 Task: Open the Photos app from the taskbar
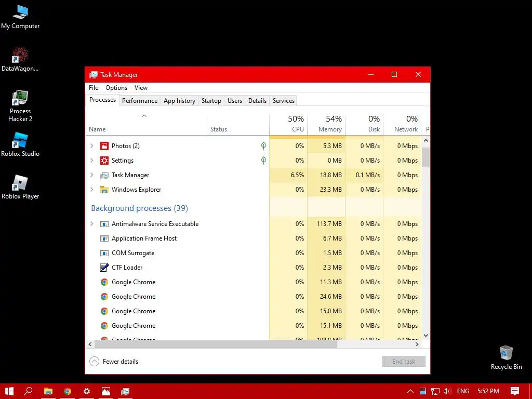(x=106, y=391)
